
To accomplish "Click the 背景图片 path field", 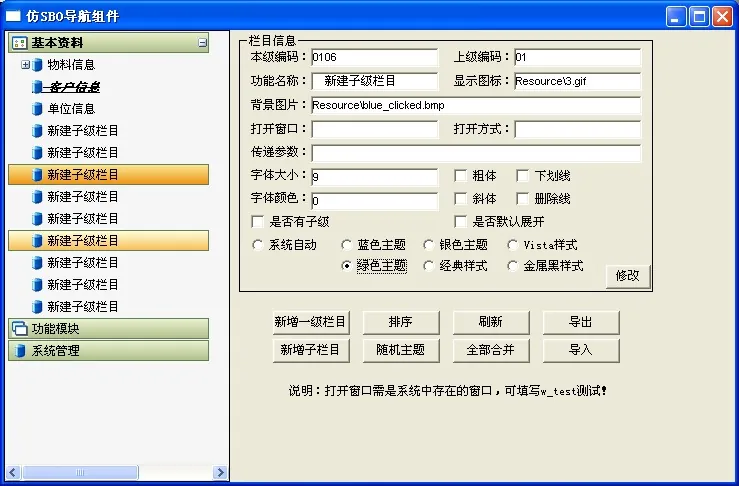I will point(476,105).
